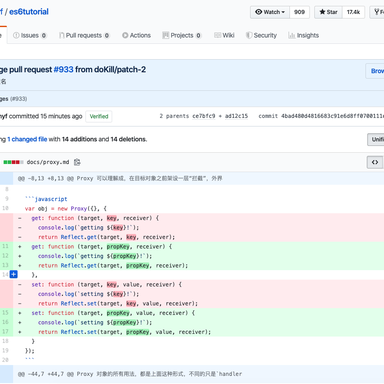Click the Actions play icon
This screenshot has height=384, width=384.
point(125,35)
